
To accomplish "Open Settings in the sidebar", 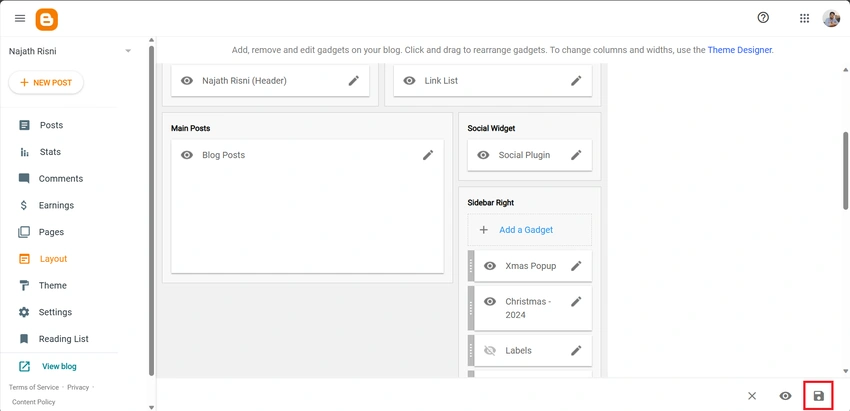I will pyautogui.click(x=55, y=312).
